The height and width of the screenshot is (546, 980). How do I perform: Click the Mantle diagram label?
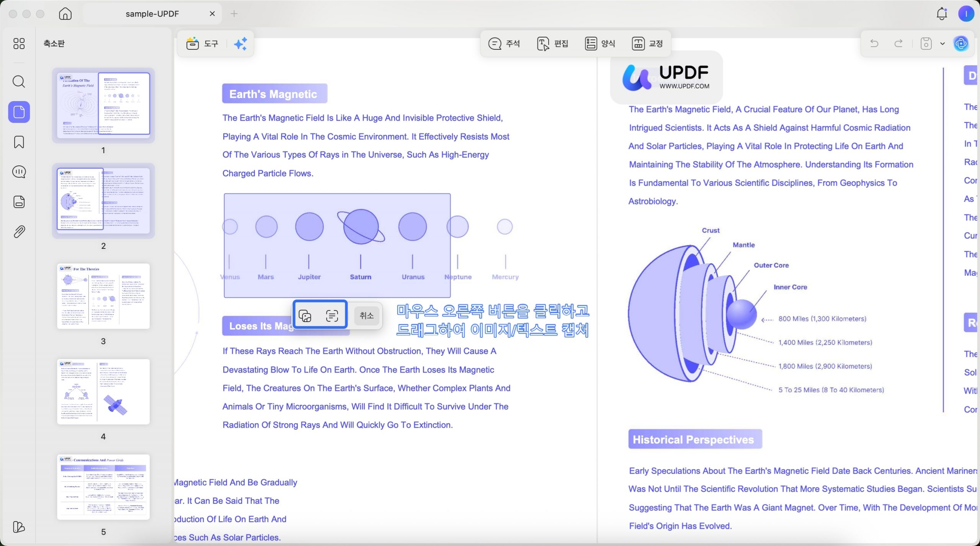(744, 245)
